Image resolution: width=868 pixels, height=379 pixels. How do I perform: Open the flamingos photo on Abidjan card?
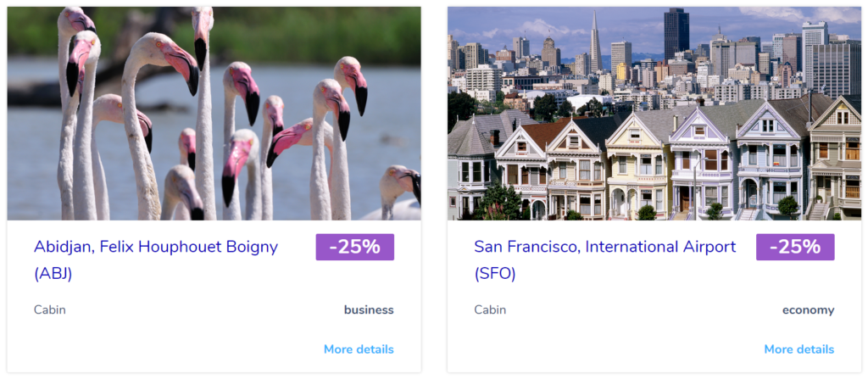coord(214,114)
